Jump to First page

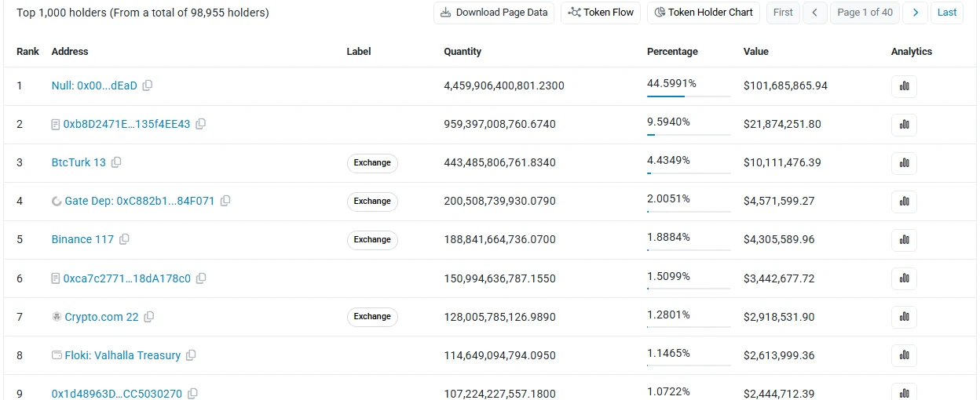(x=783, y=13)
